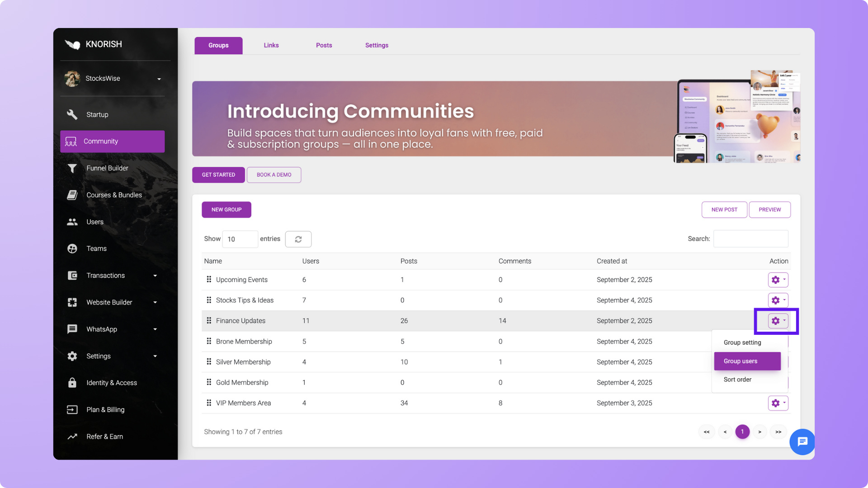Click the refresh entries icon button
The image size is (868, 488).
point(298,239)
